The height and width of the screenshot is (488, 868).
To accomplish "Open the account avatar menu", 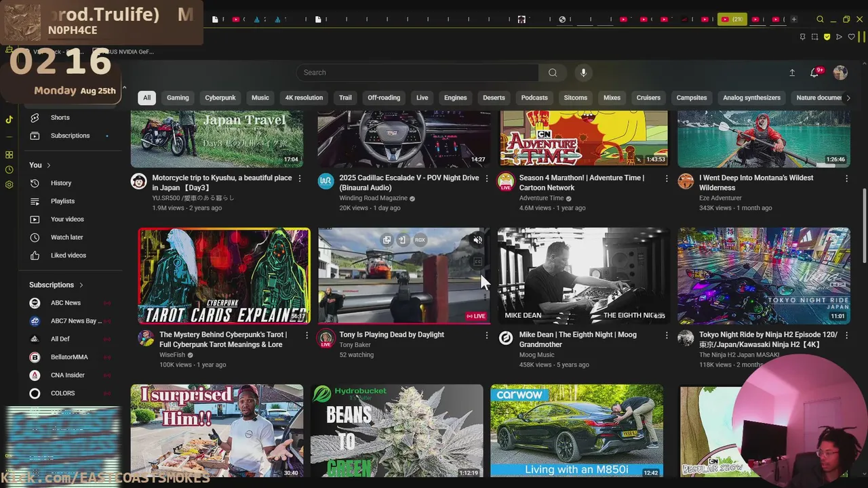I will pyautogui.click(x=840, y=73).
